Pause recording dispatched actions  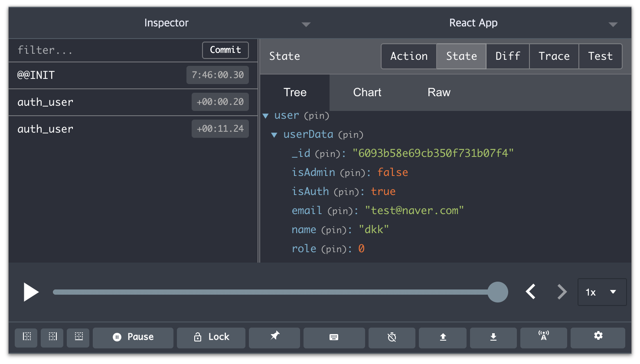point(133,337)
